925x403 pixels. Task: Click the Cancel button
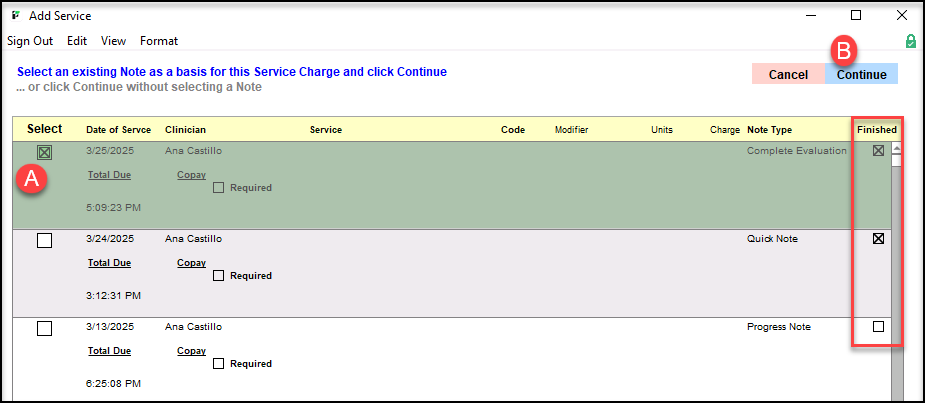coord(788,74)
